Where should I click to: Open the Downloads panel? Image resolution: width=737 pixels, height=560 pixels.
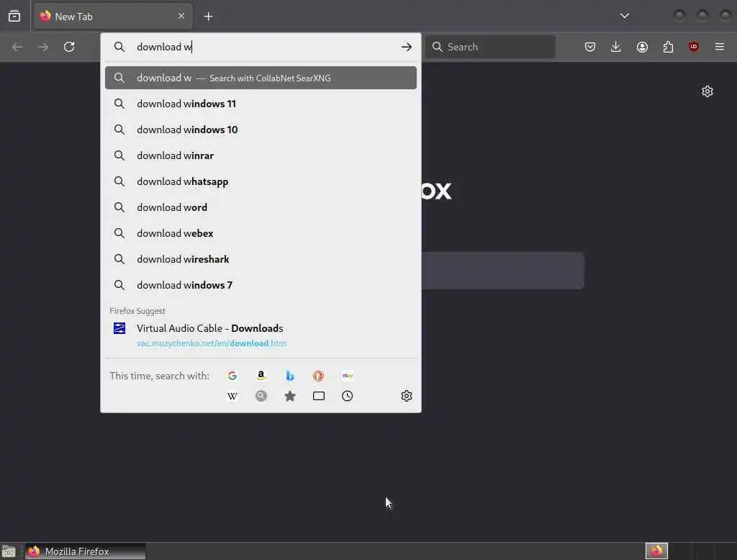pos(616,47)
